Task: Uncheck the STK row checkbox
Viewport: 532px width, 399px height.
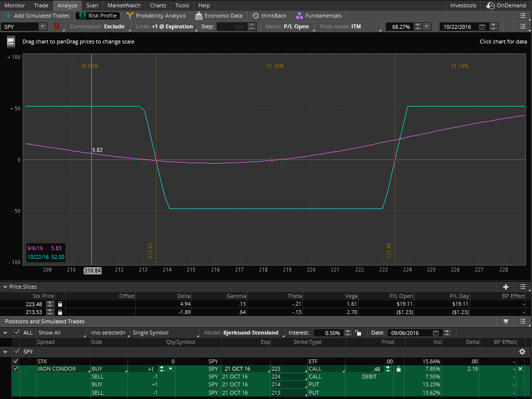Action: (x=15, y=361)
